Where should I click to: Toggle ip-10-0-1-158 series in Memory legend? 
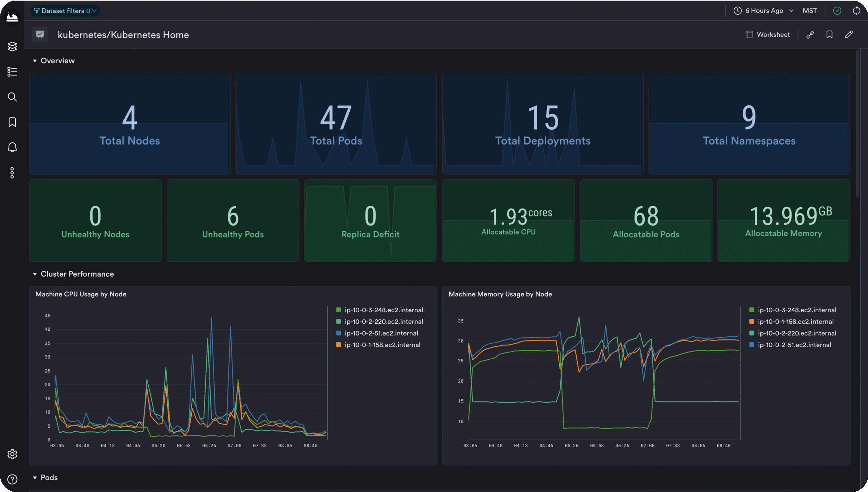[792, 322]
